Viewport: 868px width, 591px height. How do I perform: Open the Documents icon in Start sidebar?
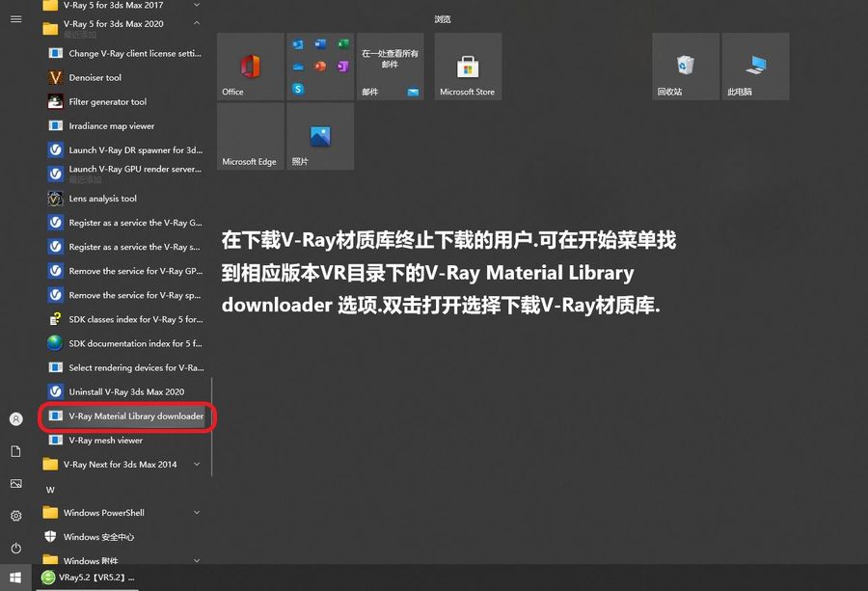pyautogui.click(x=16, y=451)
